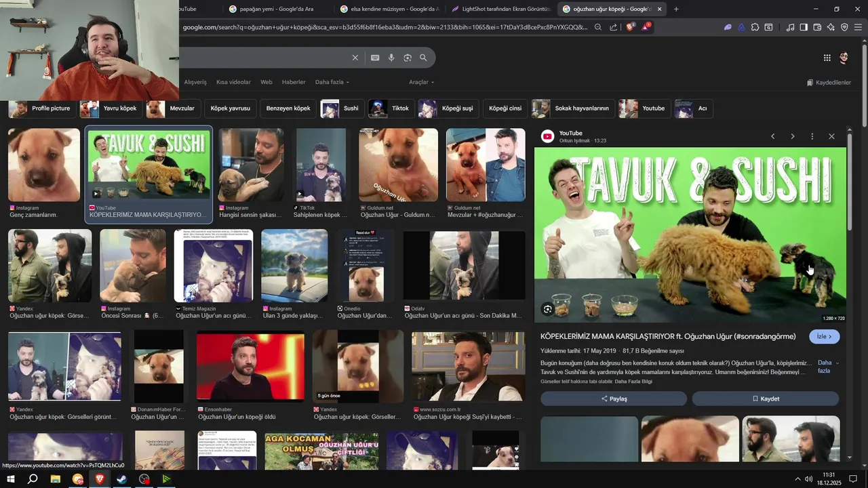Open Brave Leo AI sparkle icon
The width and height of the screenshot is (868, 488).
pyautogui.click(x=831, y=27)
